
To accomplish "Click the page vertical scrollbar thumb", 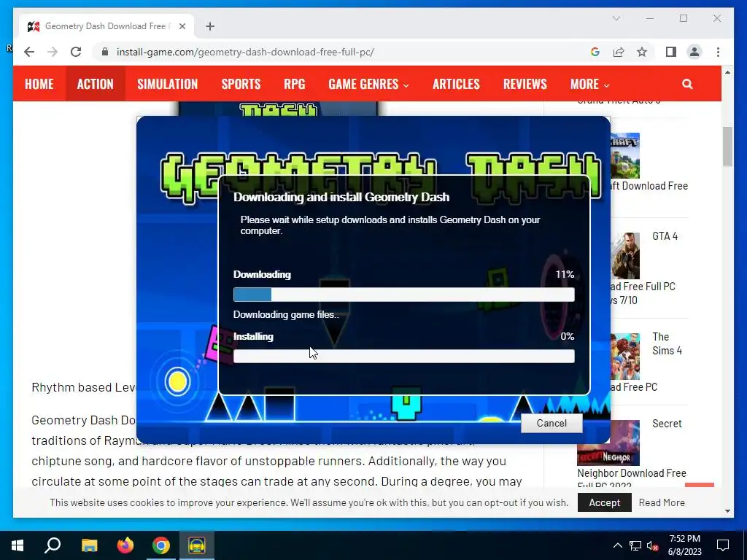I will 727,147.
